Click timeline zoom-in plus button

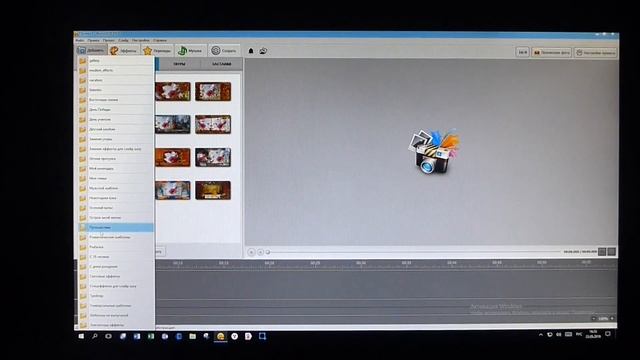[612, 318]
